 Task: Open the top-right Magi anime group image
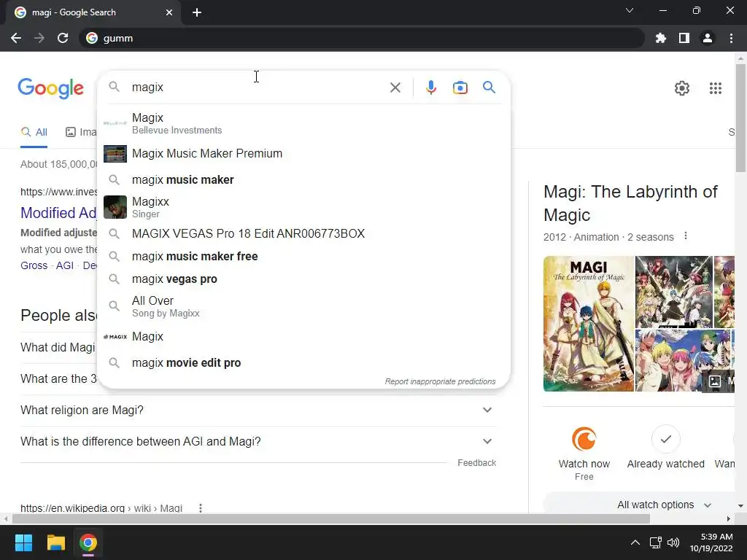tap(674, 292)
